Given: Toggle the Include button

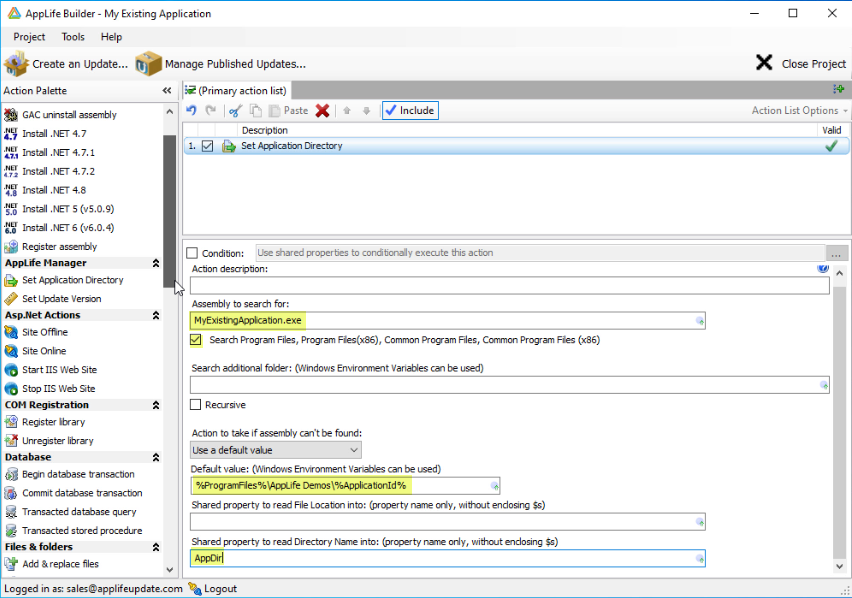Looking at the screenshot, I should [x=410, y=111].
